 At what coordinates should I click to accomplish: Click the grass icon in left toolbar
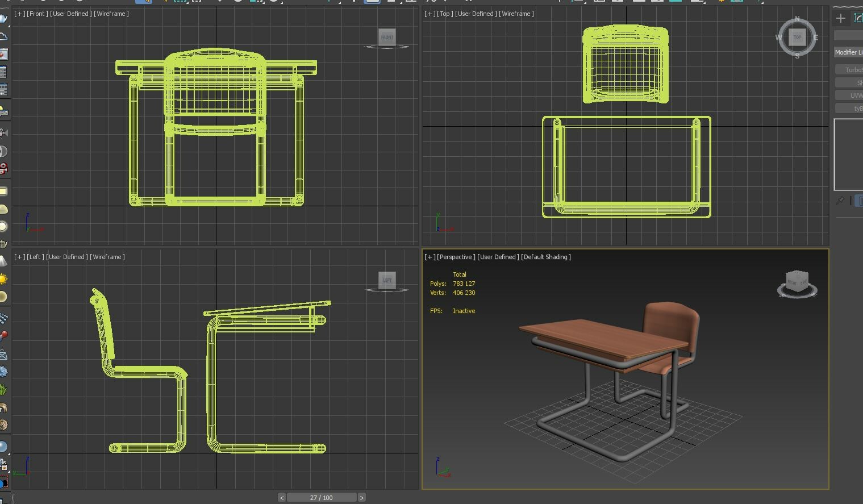point(3,390)
